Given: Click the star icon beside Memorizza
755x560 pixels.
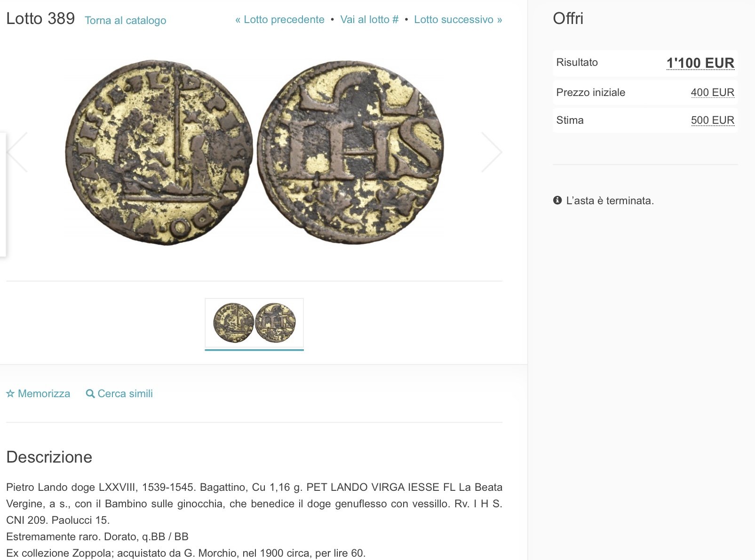Looking at the screenshot, I should pos(10,393).
